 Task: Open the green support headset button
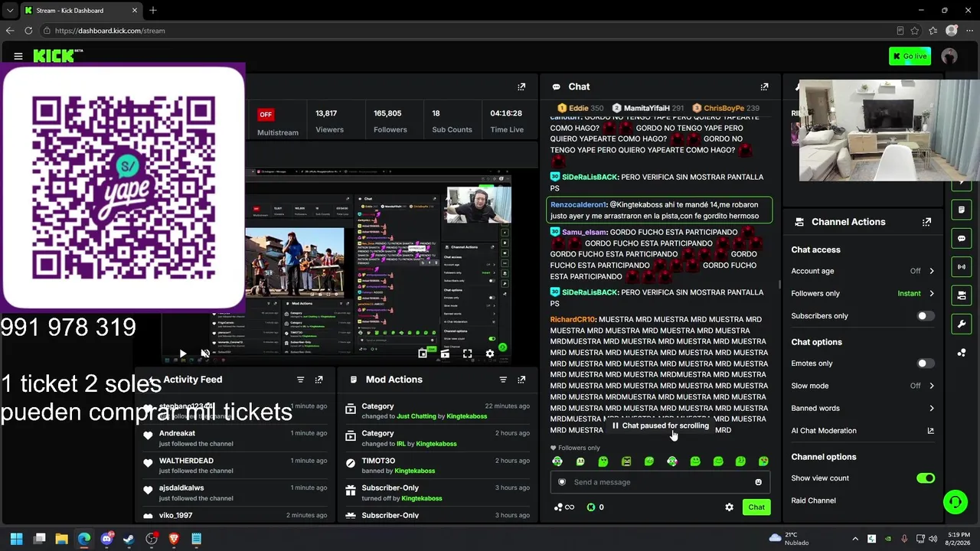coord(955,502)
